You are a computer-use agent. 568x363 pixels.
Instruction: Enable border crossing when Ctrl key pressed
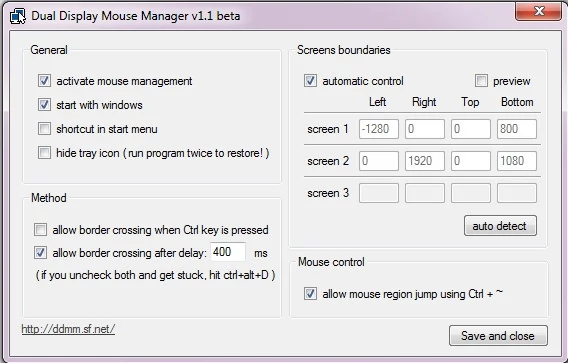tap(40, 229)
